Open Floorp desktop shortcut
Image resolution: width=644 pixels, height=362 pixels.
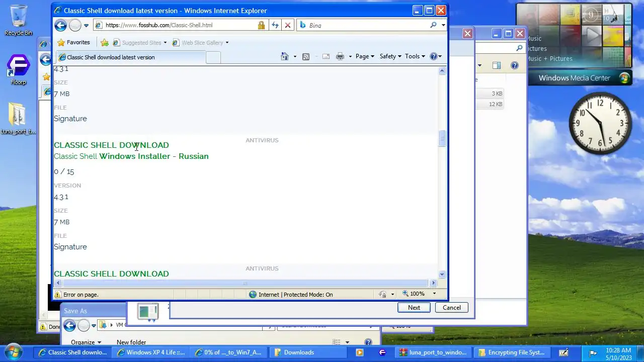point(18,70)
